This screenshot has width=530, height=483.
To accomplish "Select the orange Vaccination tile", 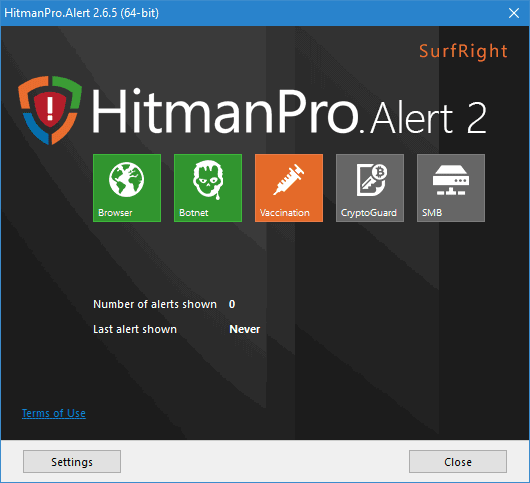I will 289,188.
